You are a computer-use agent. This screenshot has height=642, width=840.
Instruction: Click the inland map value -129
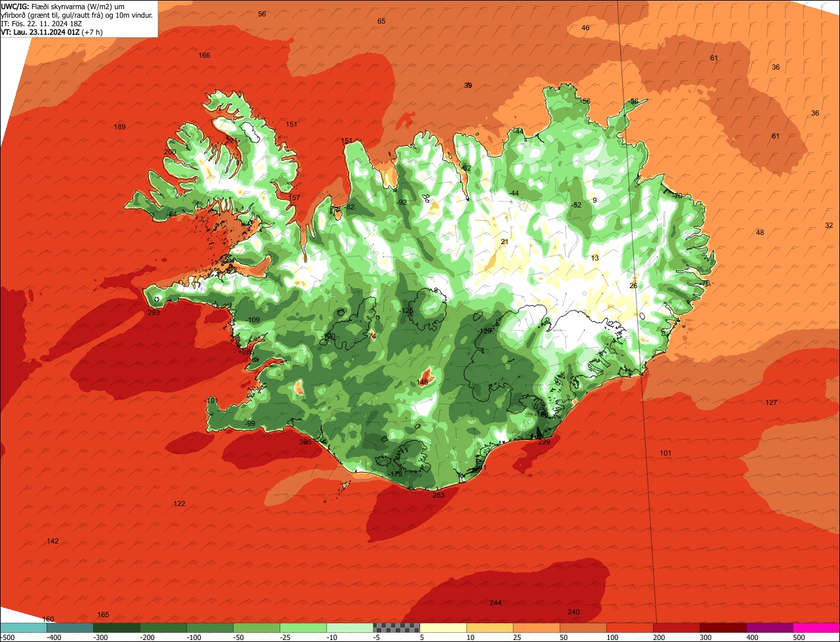pos(485,331)
